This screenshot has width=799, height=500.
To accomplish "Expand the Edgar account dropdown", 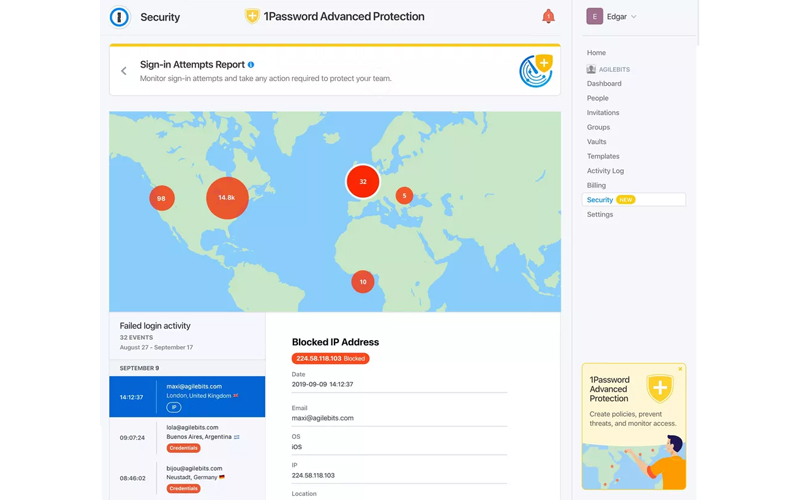I will tap(633, 17).
